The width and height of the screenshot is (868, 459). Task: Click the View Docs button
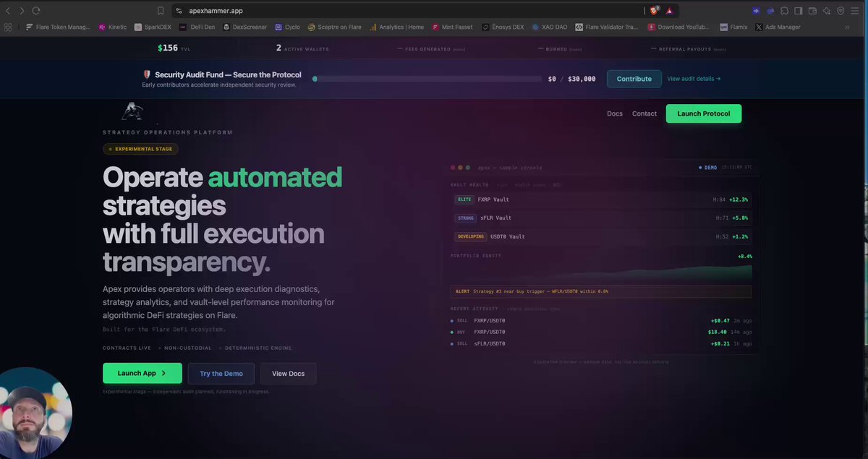coord(288,374)
